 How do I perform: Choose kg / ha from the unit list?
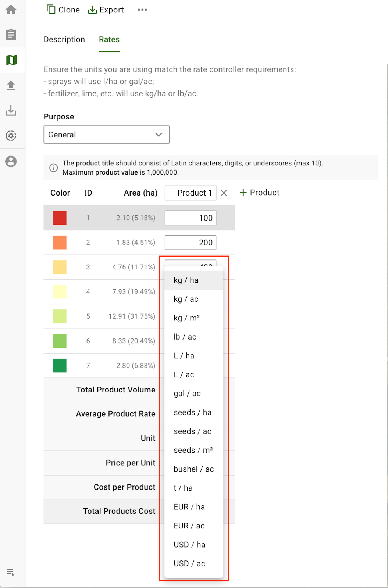click(186, 280)
